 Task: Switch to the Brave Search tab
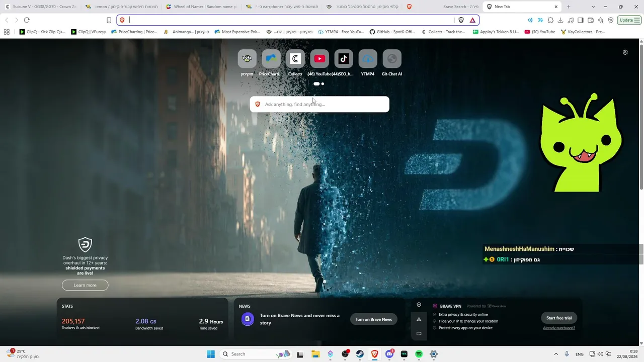coord(443,7)
